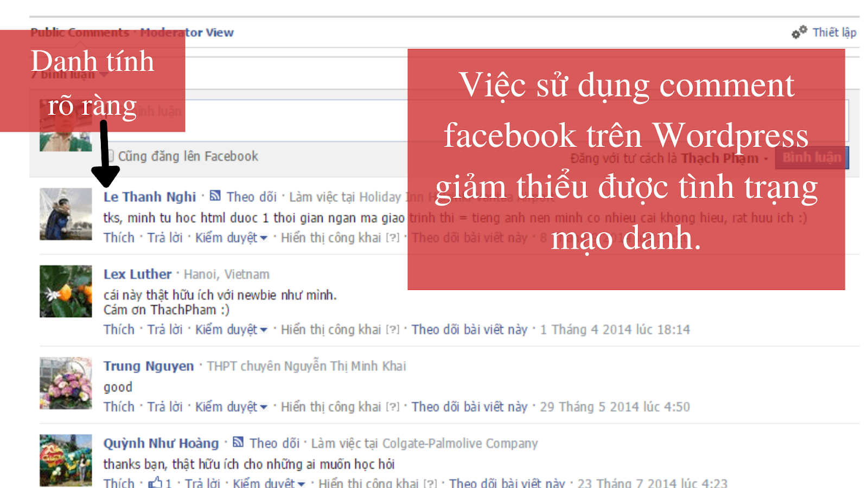
Task: Open Le Thanh Nghi's profile link
Action: pos(150,197)
